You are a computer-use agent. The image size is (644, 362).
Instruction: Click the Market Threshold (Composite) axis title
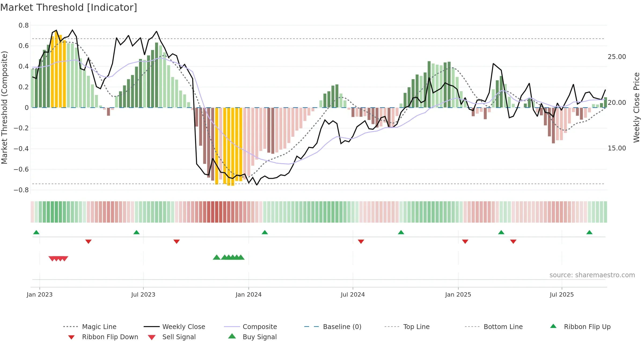point(4,107)
